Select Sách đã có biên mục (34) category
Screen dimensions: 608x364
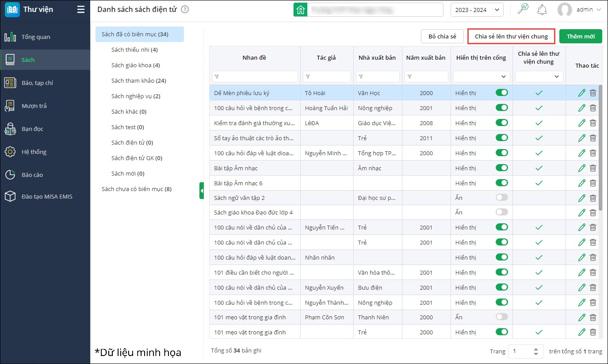coord(140,34)
